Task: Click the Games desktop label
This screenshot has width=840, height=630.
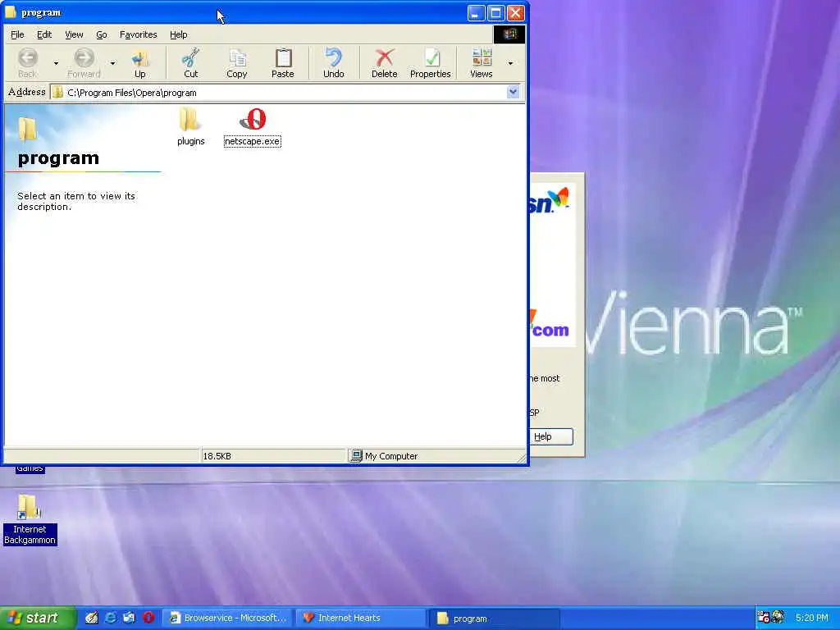Action: coord(30,468)
